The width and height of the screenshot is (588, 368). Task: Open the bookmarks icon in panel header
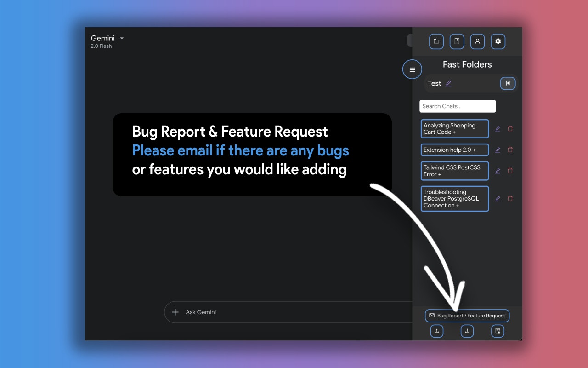pos(457,41)
